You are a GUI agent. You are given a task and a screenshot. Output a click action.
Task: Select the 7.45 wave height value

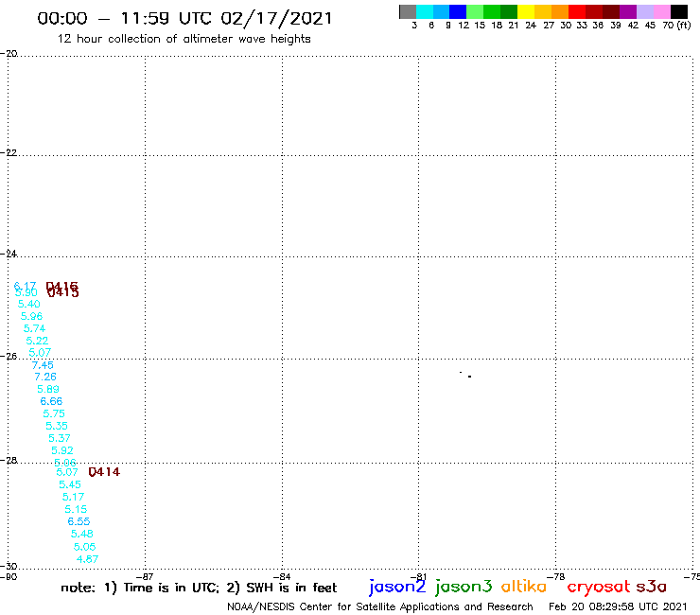point(43,365)
